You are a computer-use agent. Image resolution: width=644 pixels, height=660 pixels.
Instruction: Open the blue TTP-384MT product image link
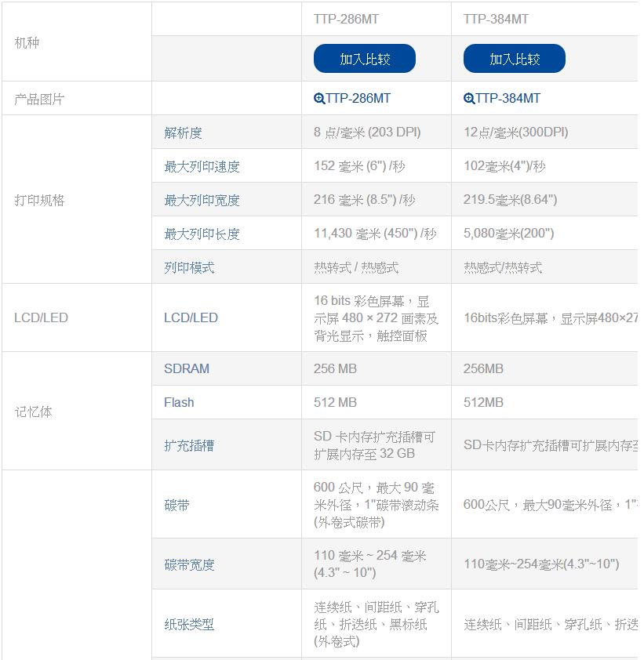pos(508,99)
